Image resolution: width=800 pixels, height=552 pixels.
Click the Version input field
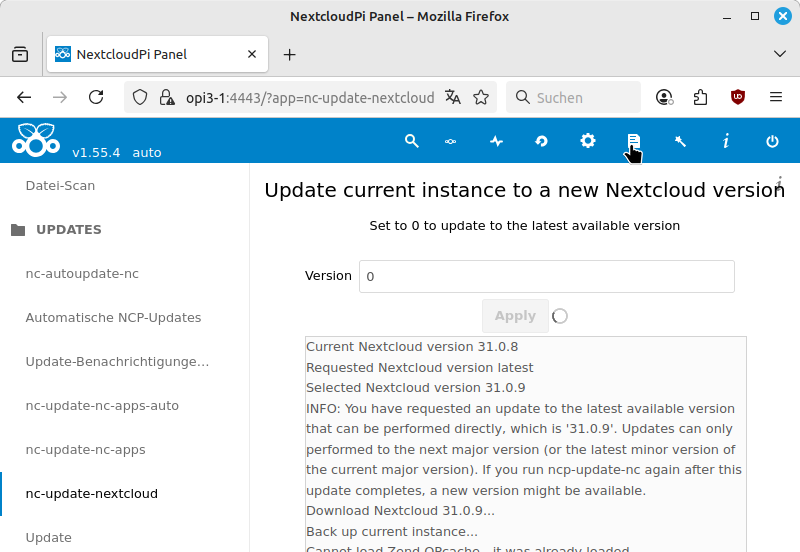pos(546,276)
